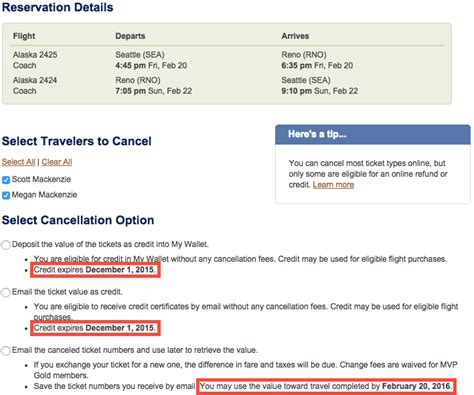Click the 4:45 pm Seattle departure time
The width and height of the screenshot is (474, 395).
pos(130,65)
